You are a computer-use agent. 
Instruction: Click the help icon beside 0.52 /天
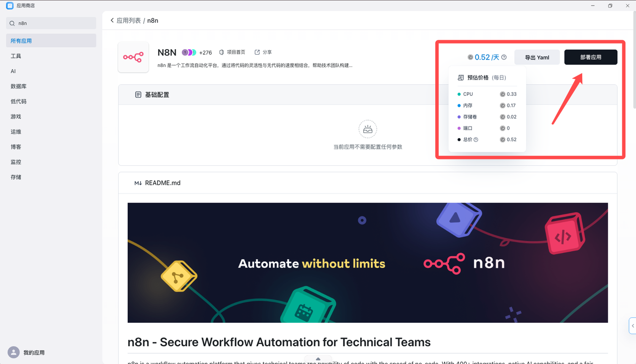504,57
